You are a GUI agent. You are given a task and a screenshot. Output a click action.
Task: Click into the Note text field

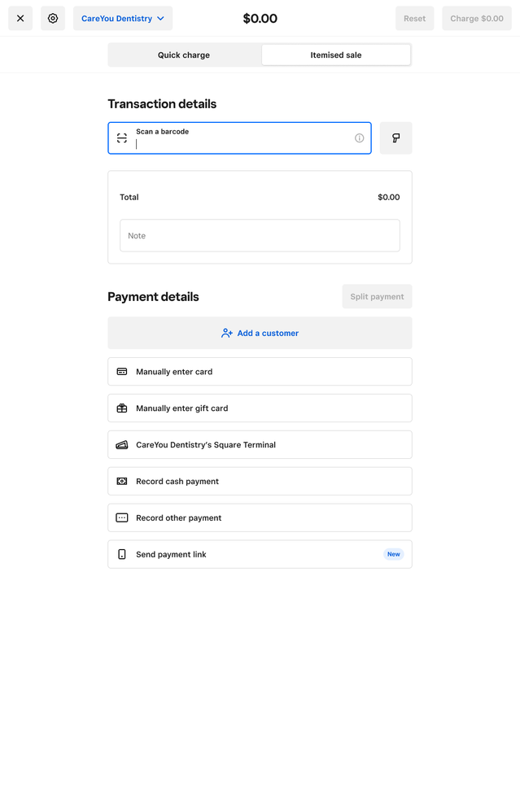tap(260, 236)
